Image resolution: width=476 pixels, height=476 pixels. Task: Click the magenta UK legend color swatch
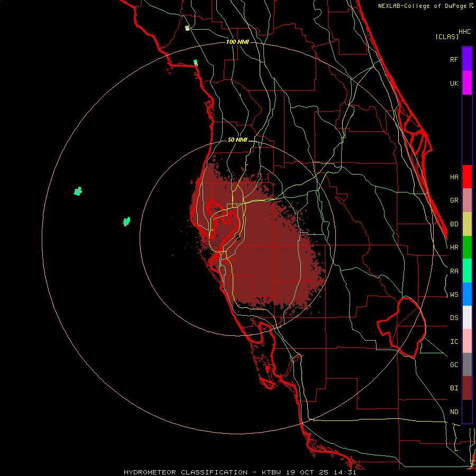(x=467, y=83)
